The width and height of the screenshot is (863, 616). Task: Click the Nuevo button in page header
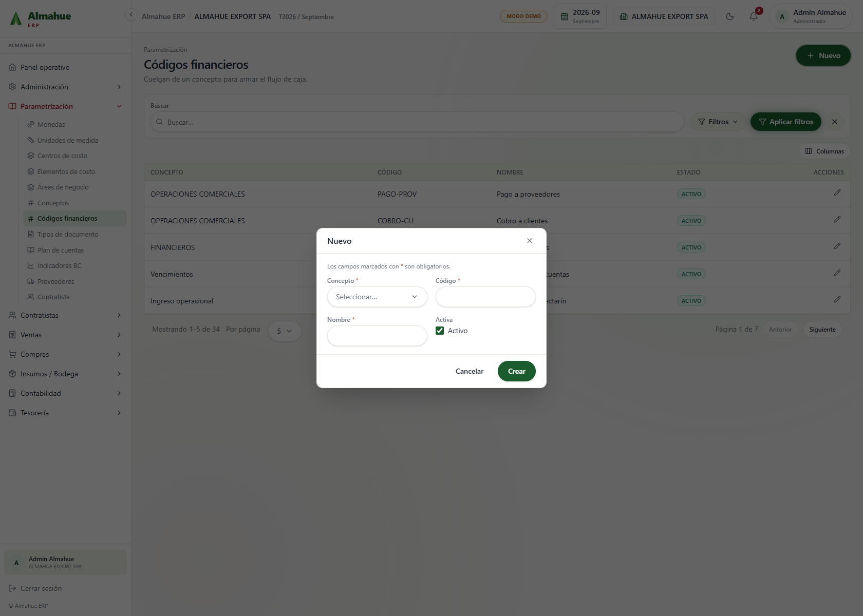[x=823, y=55]
